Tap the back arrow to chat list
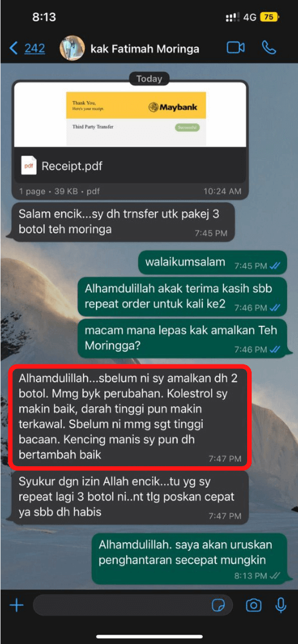 14,48
